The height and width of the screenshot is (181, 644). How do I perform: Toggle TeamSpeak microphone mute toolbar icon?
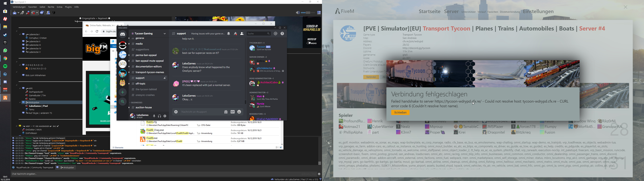28,13
